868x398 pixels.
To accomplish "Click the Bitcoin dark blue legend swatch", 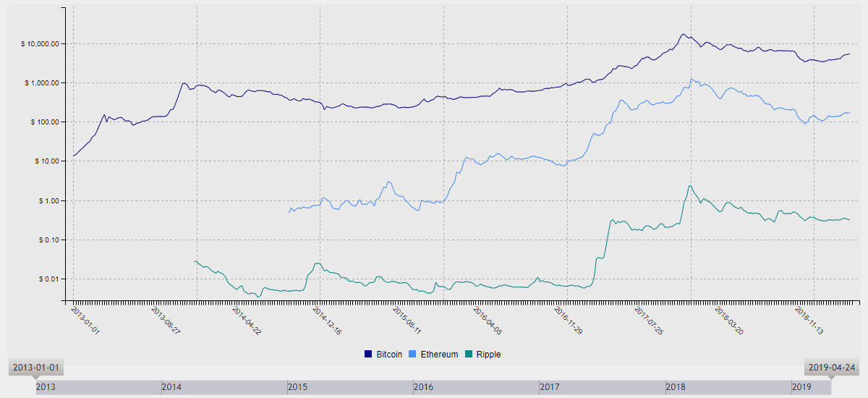I will pyautogui.click(x=368, y=355).
